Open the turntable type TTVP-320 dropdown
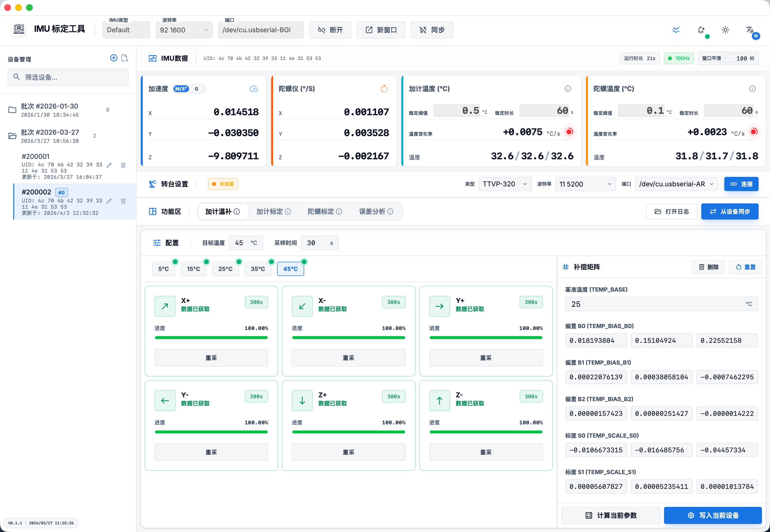The width and height of the screenshot is (770, 532). coord(505,184)
